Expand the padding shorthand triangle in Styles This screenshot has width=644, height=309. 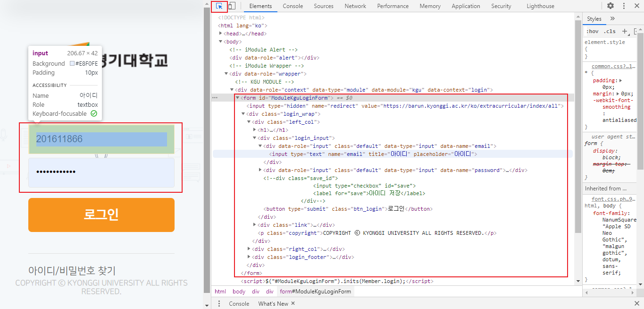620,81
